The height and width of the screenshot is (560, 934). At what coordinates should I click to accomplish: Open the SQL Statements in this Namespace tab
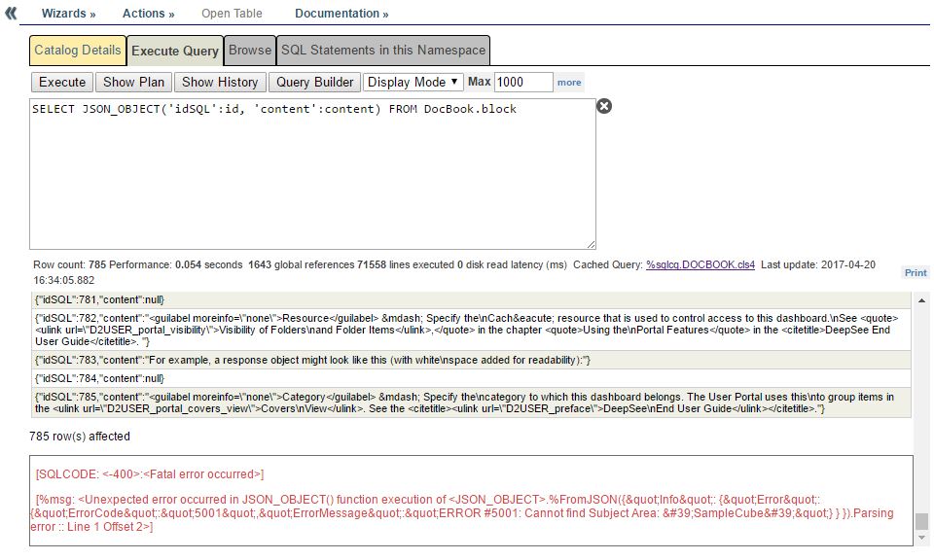[x=383, y=50]
